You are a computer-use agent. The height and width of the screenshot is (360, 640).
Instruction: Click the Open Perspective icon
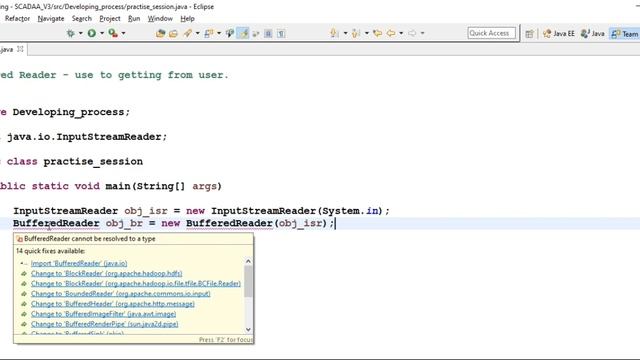[529, 34]
